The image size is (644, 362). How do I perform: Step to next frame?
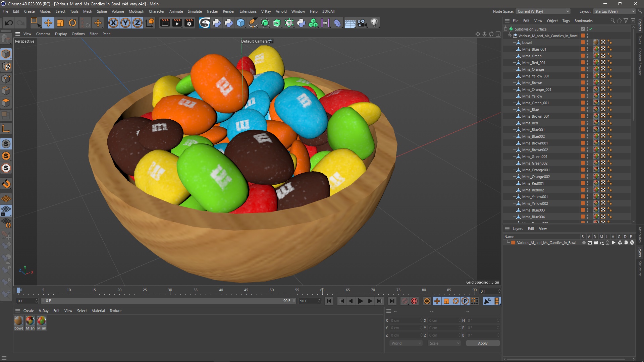coord(370,301)
